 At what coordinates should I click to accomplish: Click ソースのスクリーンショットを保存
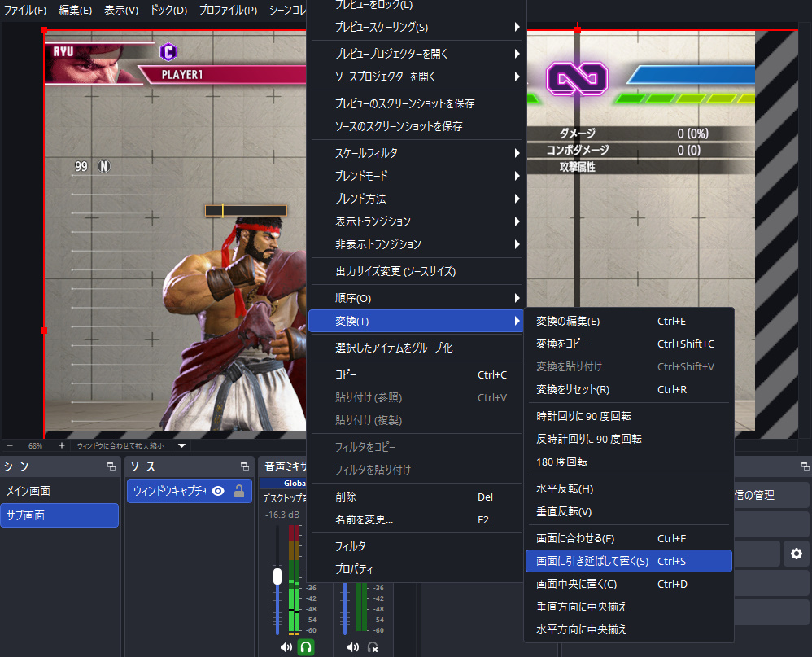pos(416,126)
